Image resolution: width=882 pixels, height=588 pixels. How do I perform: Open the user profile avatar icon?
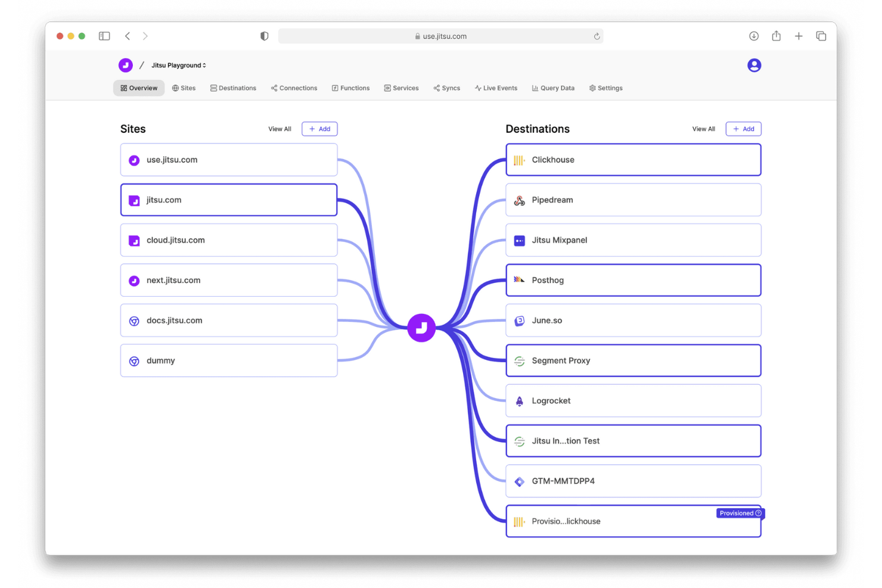754,66
